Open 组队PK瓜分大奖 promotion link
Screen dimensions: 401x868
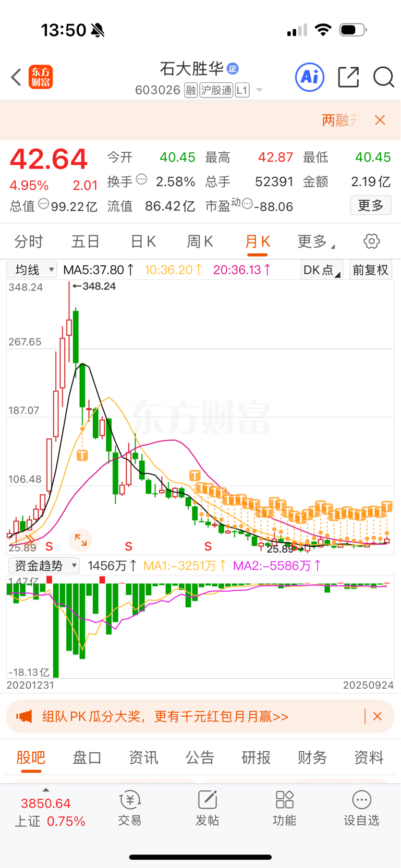tap(165, 716)
